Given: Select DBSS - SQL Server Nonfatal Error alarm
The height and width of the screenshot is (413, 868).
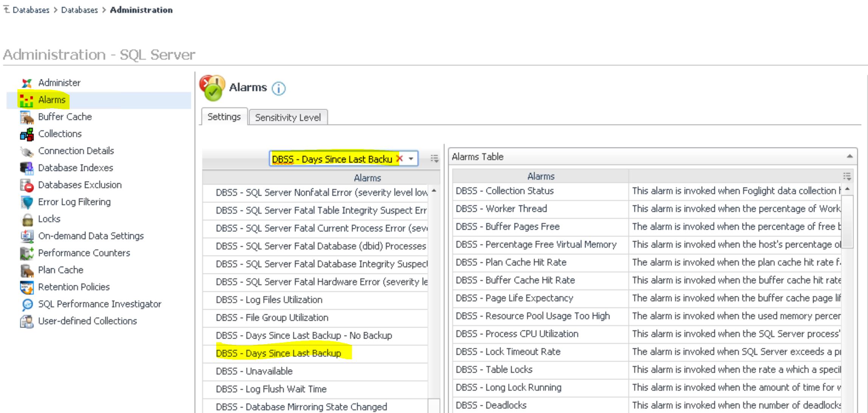Looking at the screenshot, I should coord(315,193).
